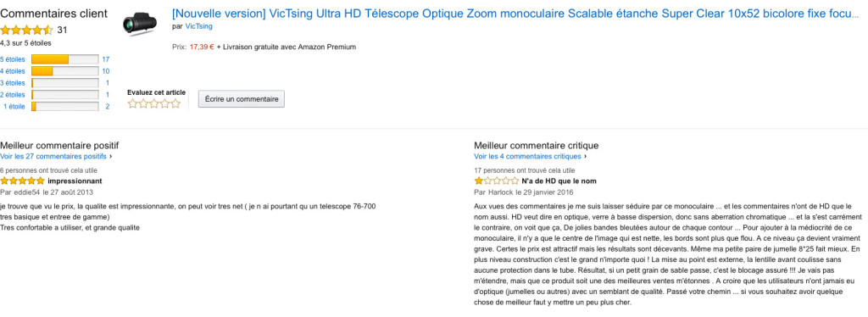This screenshot has height=317, width=868.
Task: Open Voir les 4 commentaires critiques
Action: coord(527,157)
